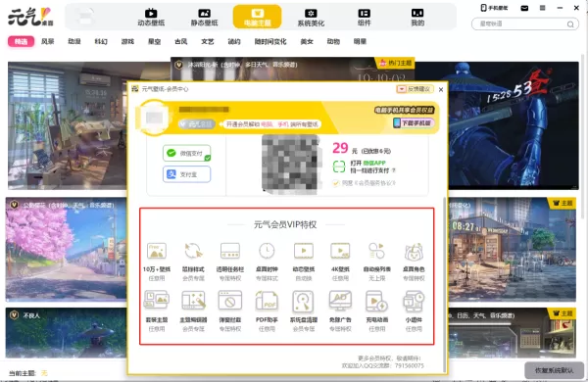Click the 元气桌面 logo
Viewport: 588px width, 382px height.
[x=30, y=18]
